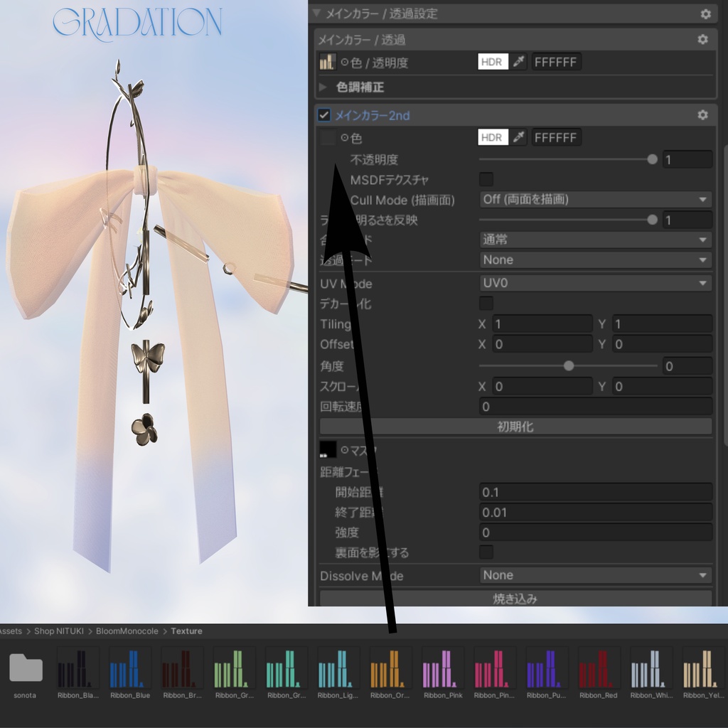Select the Ribbon_Pink texture

click(x=443, y=673)
